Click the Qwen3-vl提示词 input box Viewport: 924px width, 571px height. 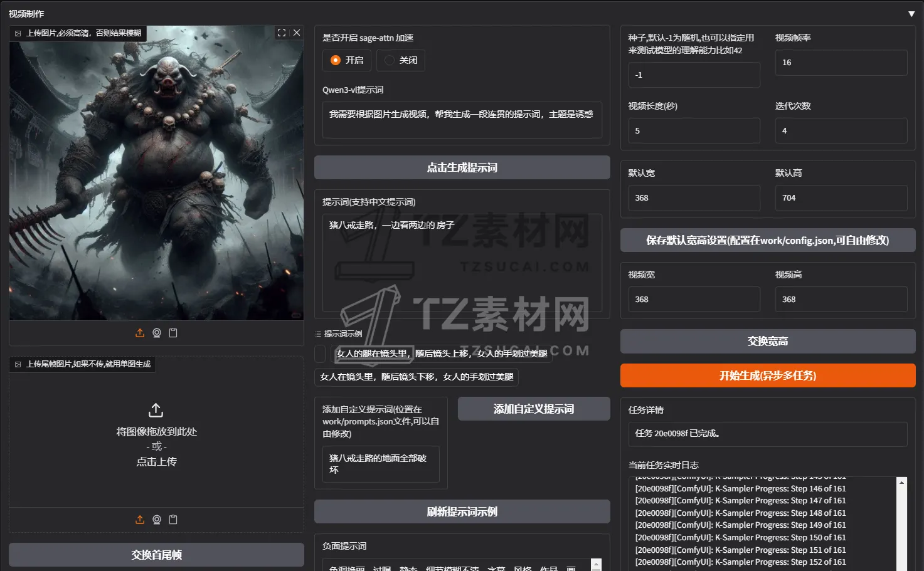click(462, 120)
